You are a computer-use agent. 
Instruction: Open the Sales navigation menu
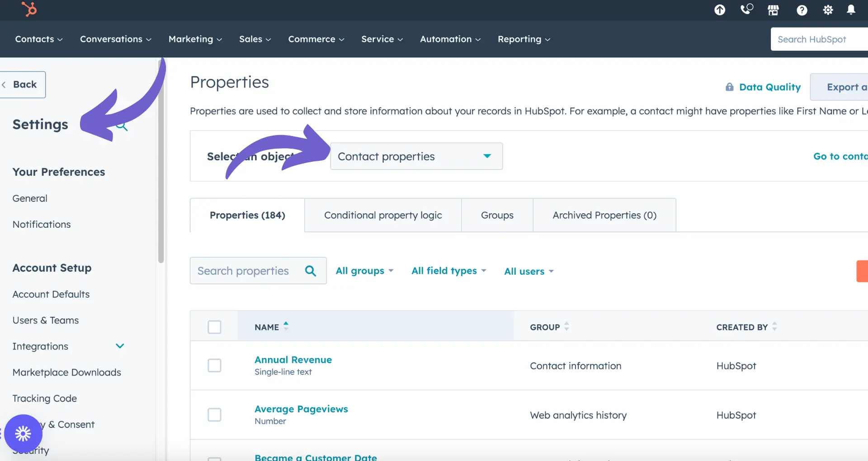[255, 39]
